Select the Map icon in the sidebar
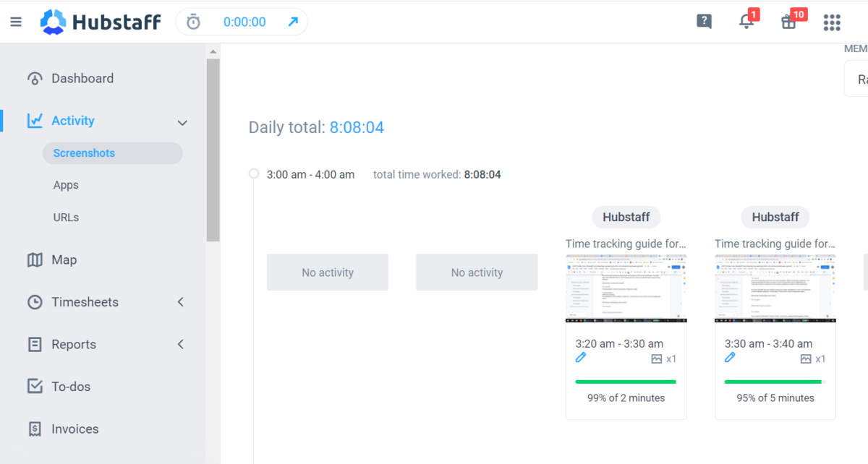This screenshot has width=868, height=464. click(x=34, y=259)
